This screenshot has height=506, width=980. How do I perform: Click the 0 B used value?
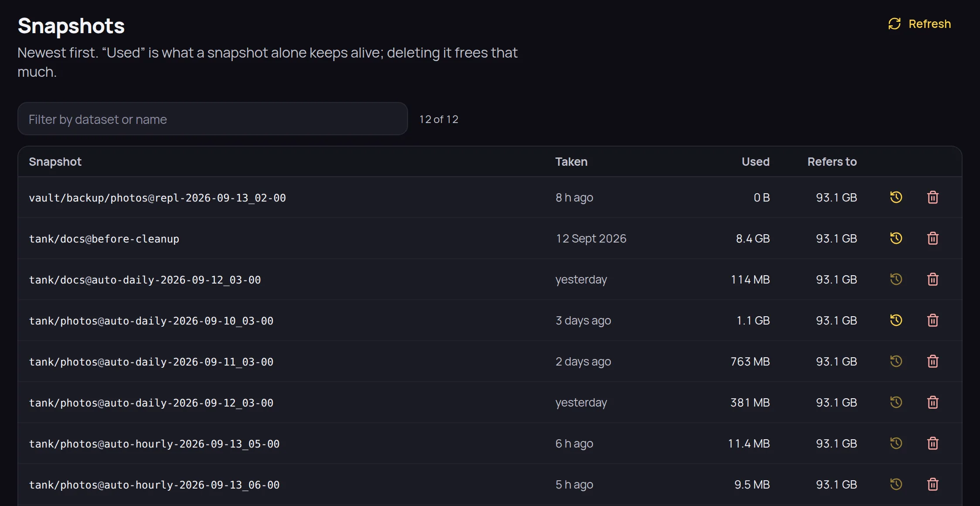[x=762, y=198]
